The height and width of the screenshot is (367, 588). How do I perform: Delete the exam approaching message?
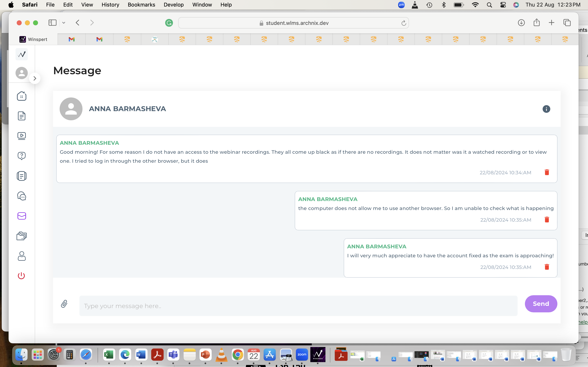(x=547, y=267)
